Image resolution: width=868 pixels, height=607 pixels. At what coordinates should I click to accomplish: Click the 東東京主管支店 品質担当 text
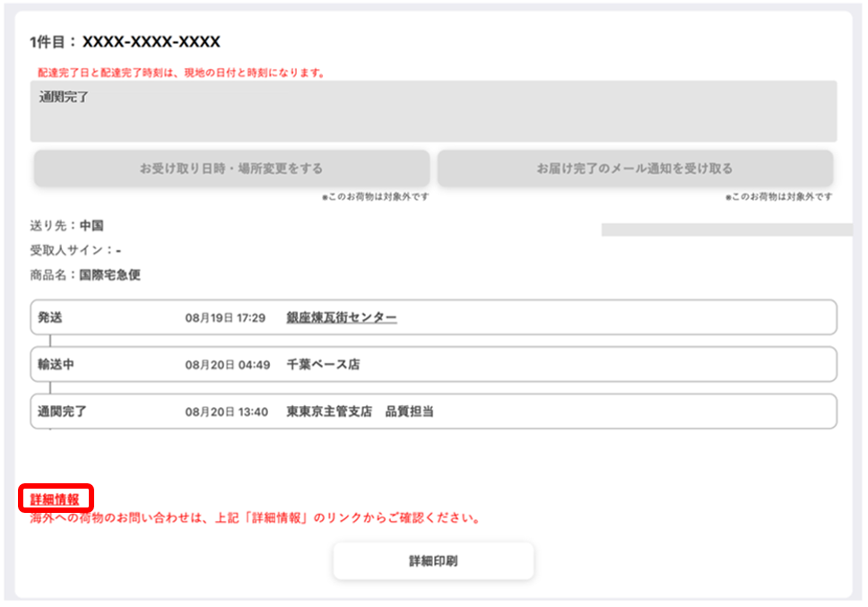[x=360, y=412]
